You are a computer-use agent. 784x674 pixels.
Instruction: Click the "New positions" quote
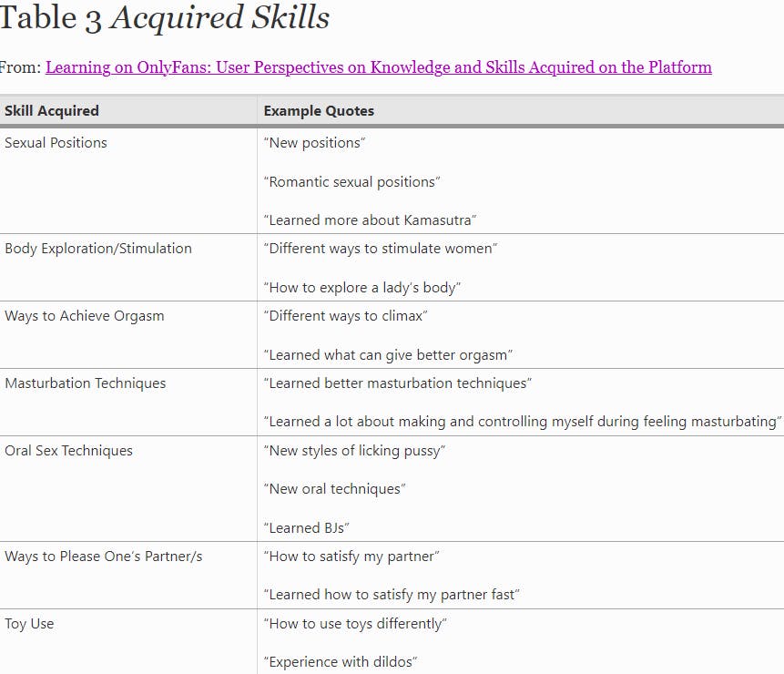(x=313, y=143)
